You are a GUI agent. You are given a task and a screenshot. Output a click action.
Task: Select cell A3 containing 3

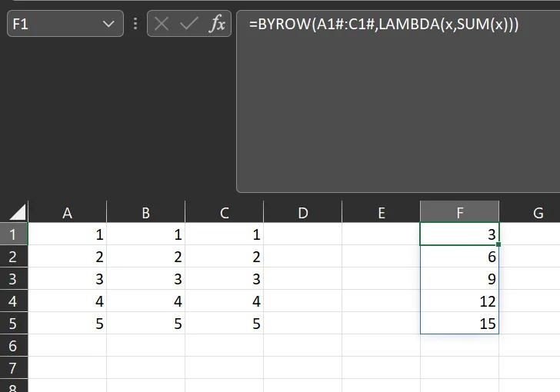click(x=67, y=278)
